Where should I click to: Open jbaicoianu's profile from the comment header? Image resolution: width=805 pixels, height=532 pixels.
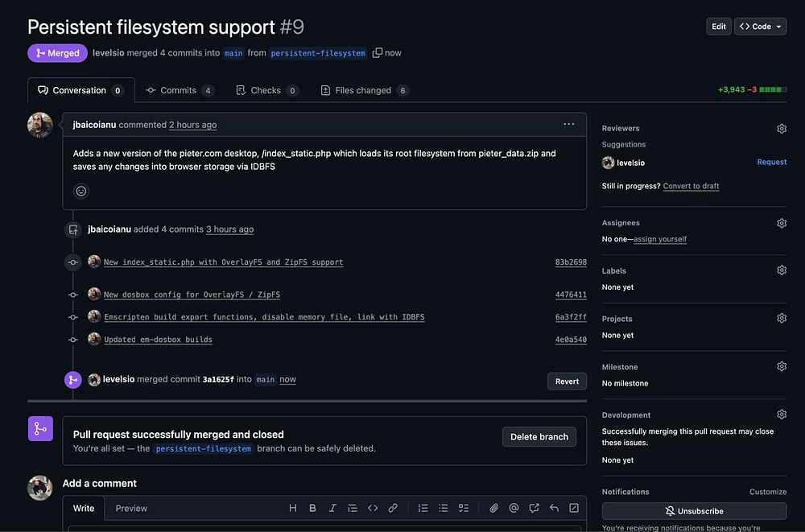pyautogui.click(x=94, y=125)
